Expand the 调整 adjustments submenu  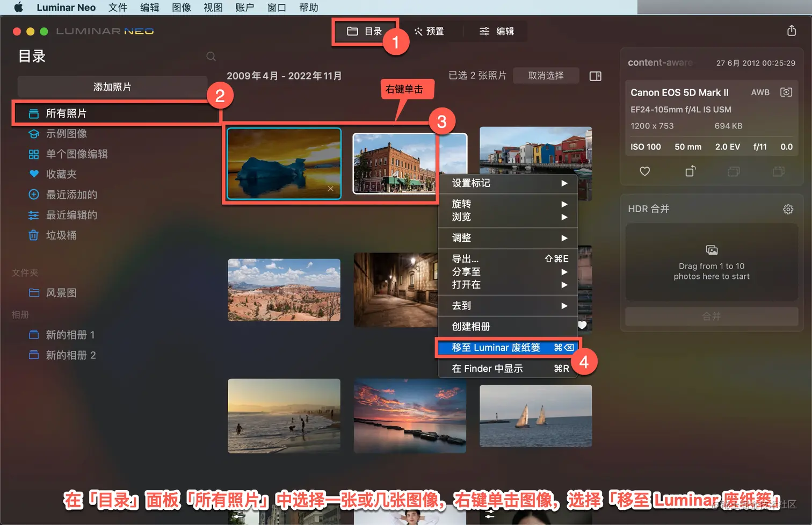(x=508, y=238)
